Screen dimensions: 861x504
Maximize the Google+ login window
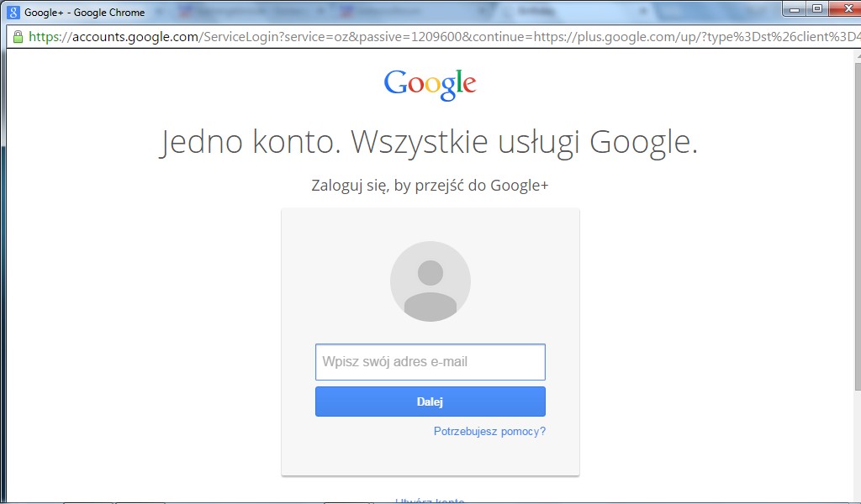click(x=816, y=8)
